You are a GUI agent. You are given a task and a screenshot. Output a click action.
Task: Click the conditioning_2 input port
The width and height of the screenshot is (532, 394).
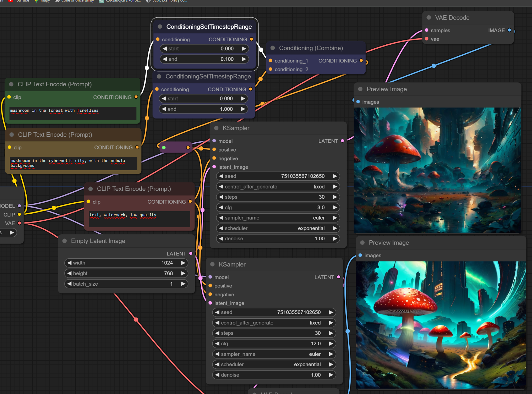pyautogui.click(x=270, y=69)
